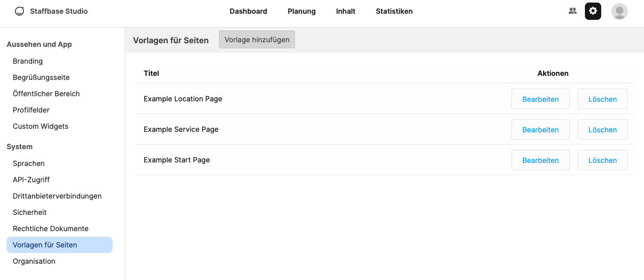The height and width of the screenshot is (280, 644).
Task: Open the Planung menu item
Action: click(x=302, y=11)
